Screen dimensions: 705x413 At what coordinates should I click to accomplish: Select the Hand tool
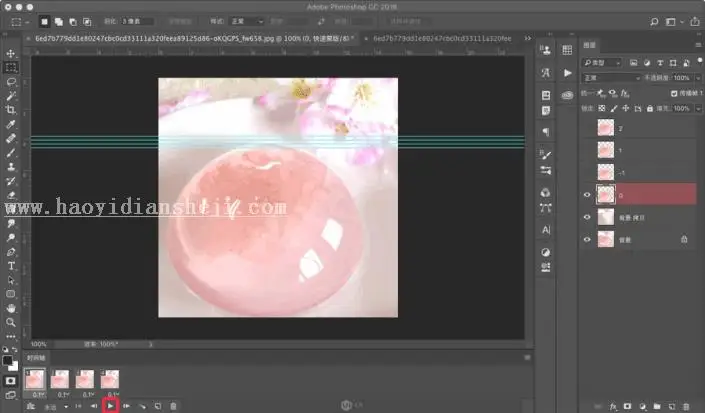11,308
